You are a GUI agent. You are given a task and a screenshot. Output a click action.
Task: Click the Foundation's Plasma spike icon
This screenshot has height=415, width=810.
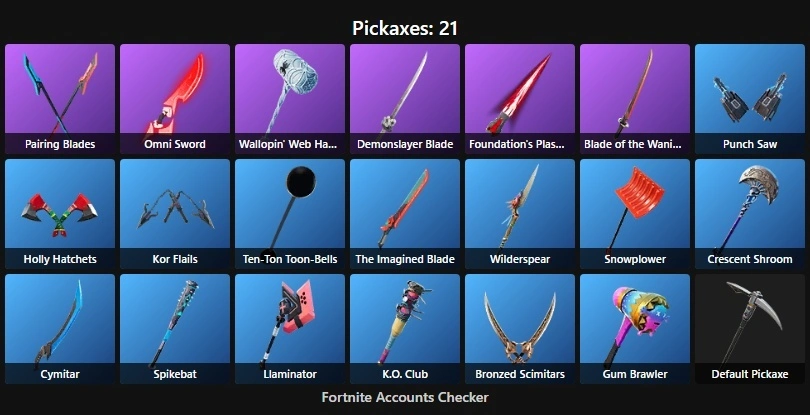[520, 99]
